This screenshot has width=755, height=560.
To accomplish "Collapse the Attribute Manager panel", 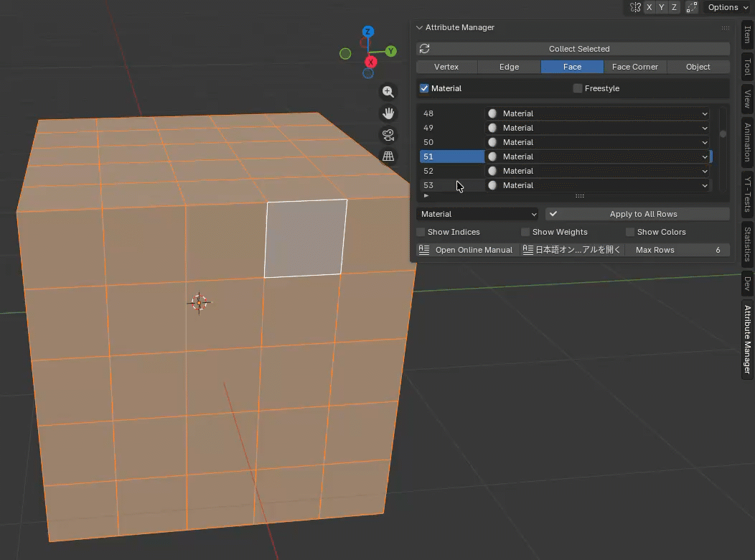I will 420,27.
